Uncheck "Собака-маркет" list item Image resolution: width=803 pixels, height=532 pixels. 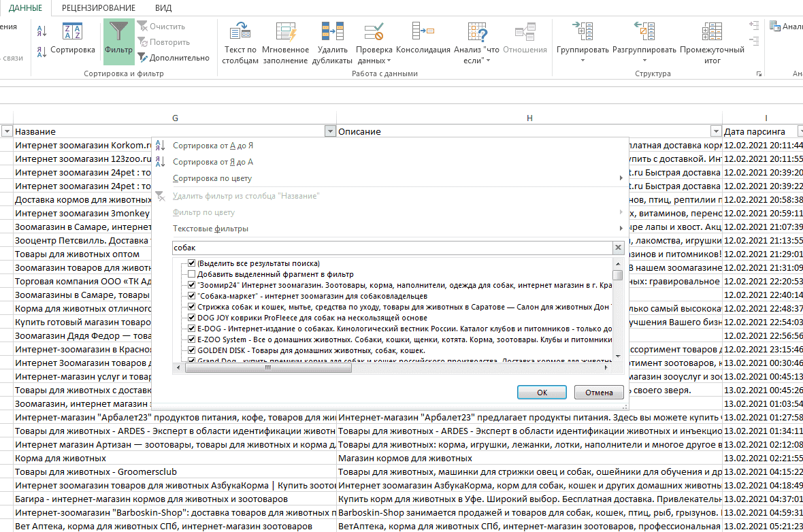point(191,296)
